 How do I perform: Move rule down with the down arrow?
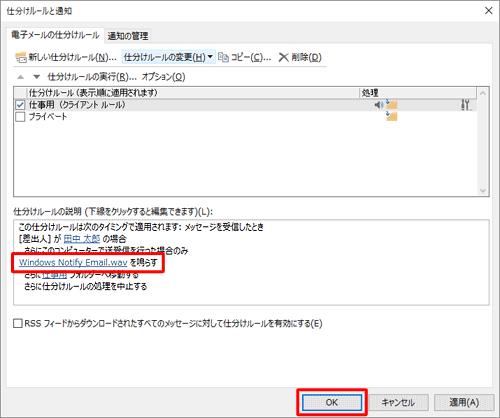point(37,77)
